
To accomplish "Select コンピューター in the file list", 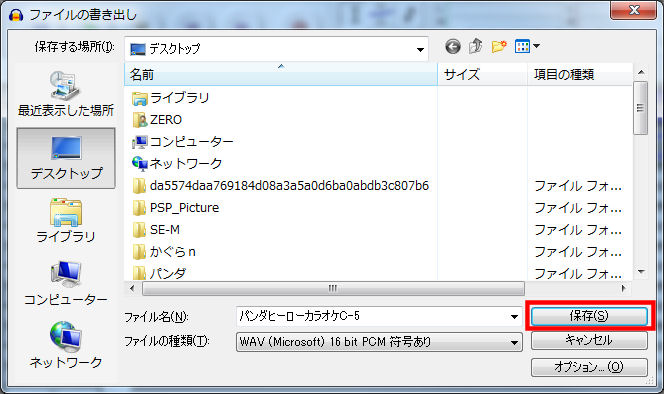I will (x=183, y=142).
